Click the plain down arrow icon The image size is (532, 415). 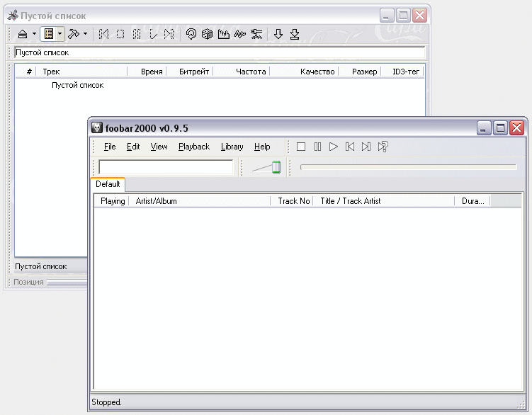(x=278, y=34)
